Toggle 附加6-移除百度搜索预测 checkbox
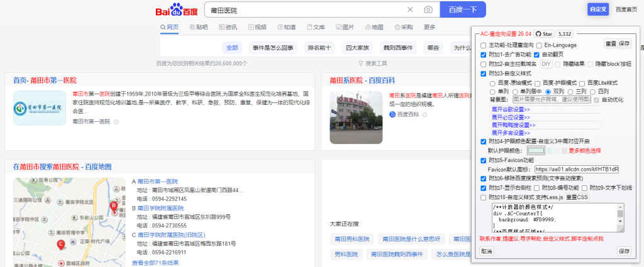Viewport: 644px width, 267px height. (484, 179)
